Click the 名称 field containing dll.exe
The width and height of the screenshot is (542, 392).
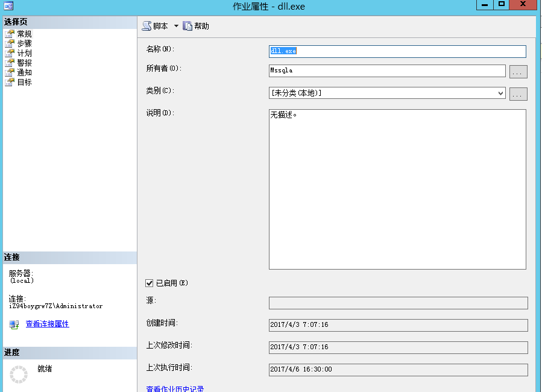coord(397,51)
